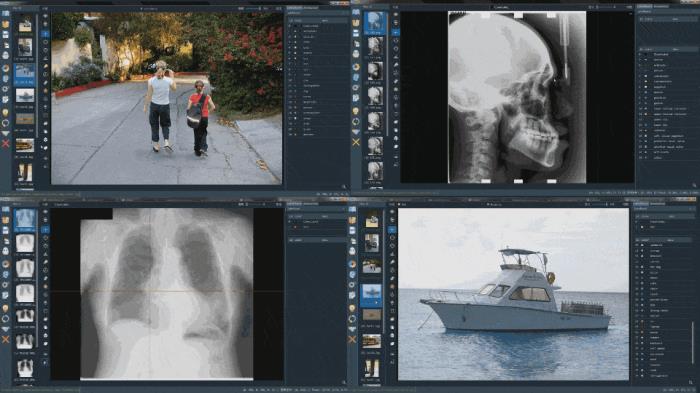This screenshot has width=700, height=393.
Task: Select the yellow lightbulb icon in chest X-ray sidebar
Action: tap(5, 308)
